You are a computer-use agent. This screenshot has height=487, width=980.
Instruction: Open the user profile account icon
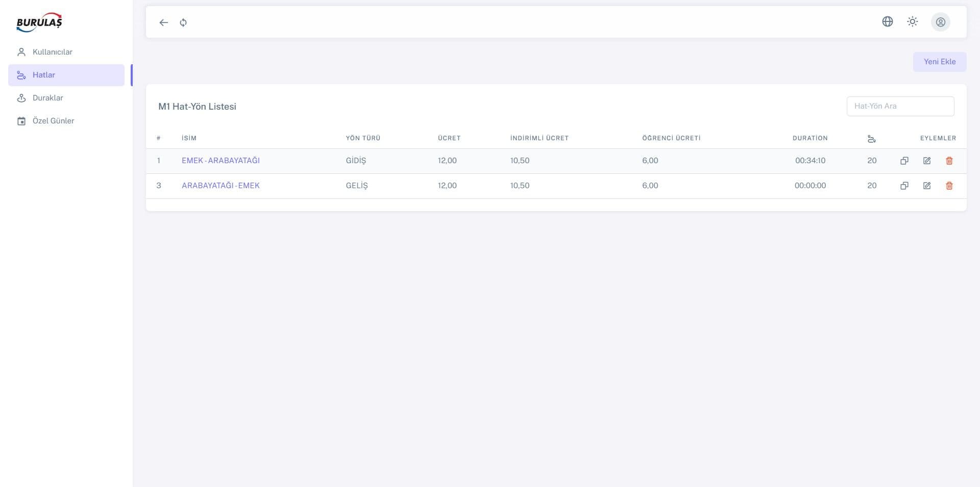940,22
